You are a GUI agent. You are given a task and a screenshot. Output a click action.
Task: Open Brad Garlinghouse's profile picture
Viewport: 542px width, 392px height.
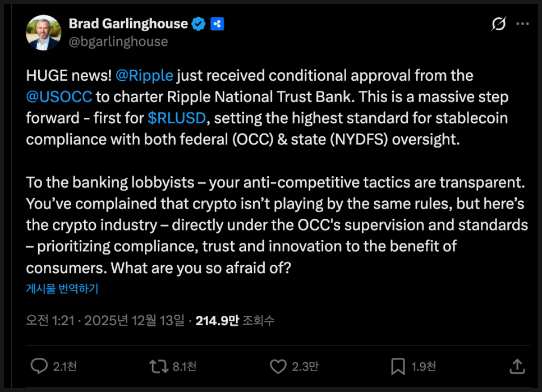tap(44, 32)
